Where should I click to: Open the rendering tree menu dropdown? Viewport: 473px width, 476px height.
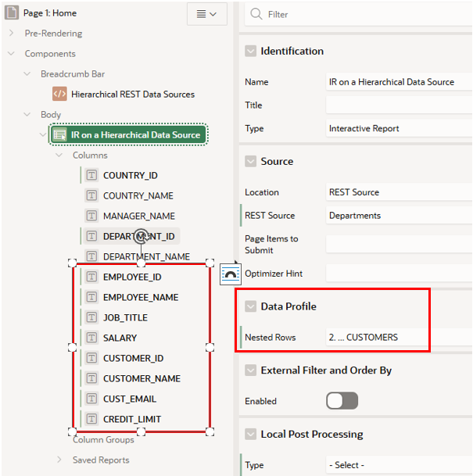[x=207, y=14]
